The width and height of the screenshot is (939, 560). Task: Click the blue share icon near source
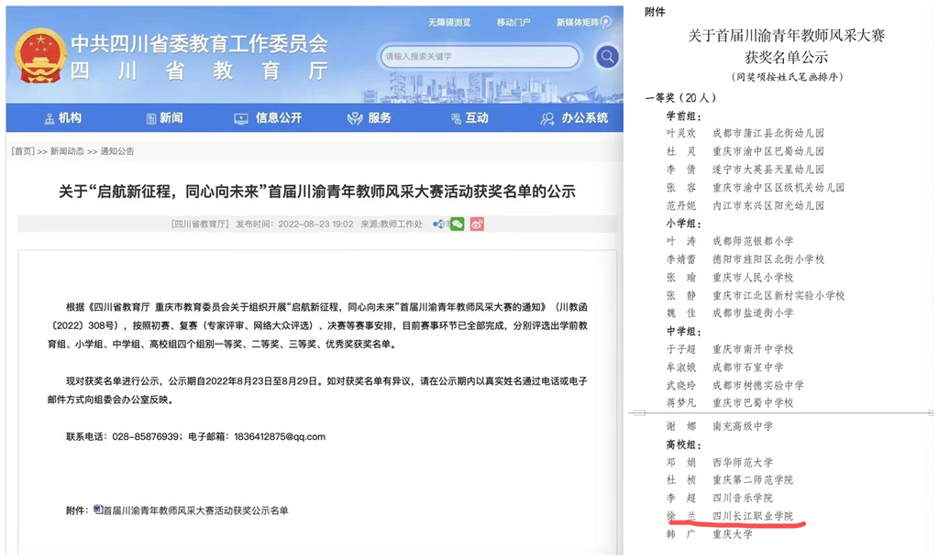point(439,224)
